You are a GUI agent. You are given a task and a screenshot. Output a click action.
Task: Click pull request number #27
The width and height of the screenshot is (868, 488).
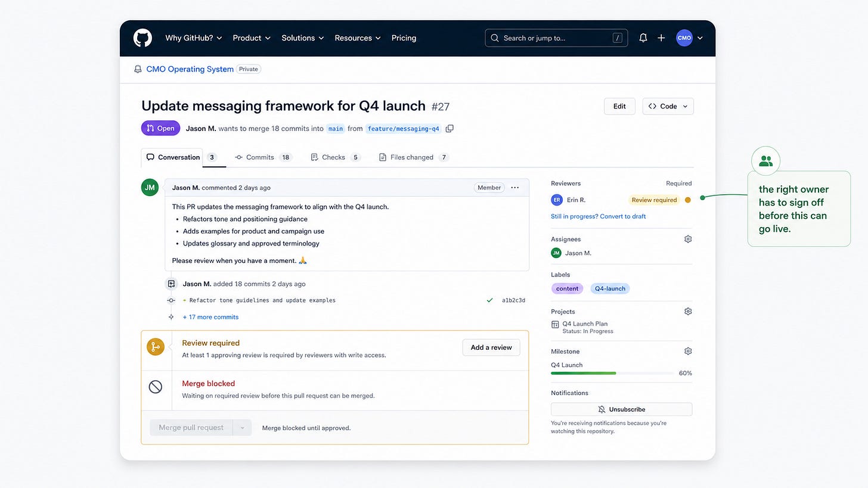click(440, 107)
